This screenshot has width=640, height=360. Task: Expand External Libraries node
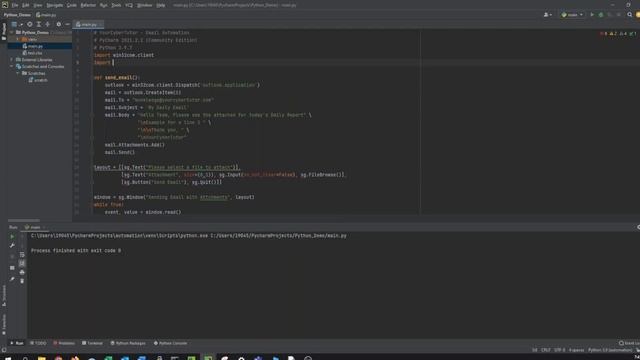pyautogui.click(x=12, y=60)
